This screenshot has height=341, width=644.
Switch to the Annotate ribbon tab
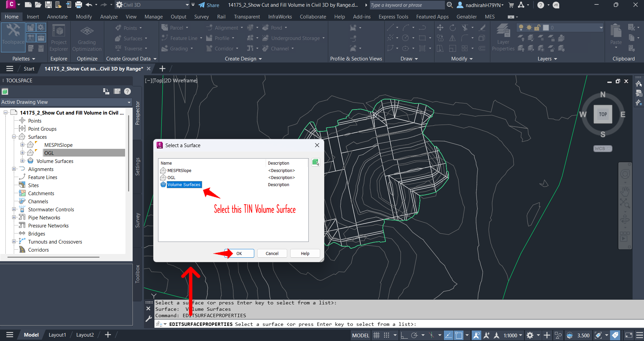tap(57, 16)
